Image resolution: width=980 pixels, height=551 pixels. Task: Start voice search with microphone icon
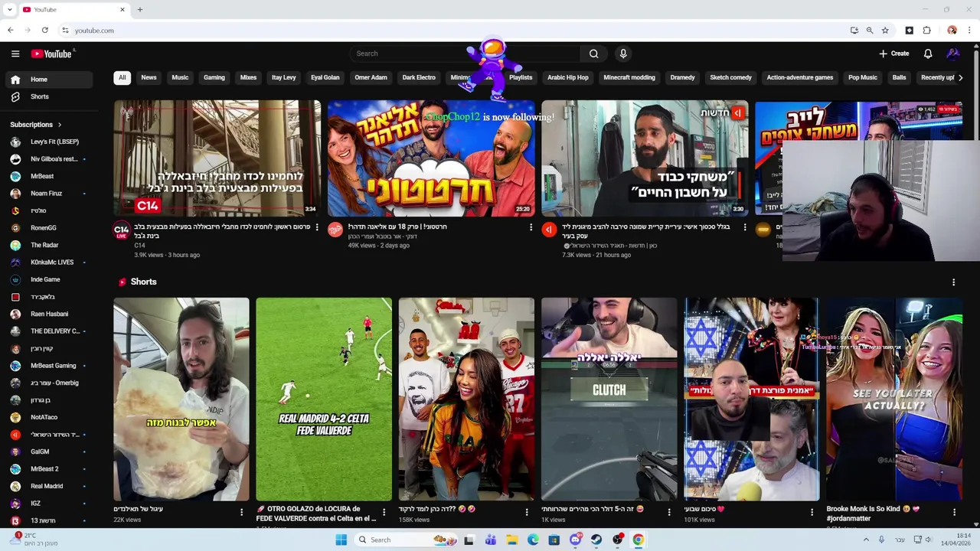click(623, 54)
